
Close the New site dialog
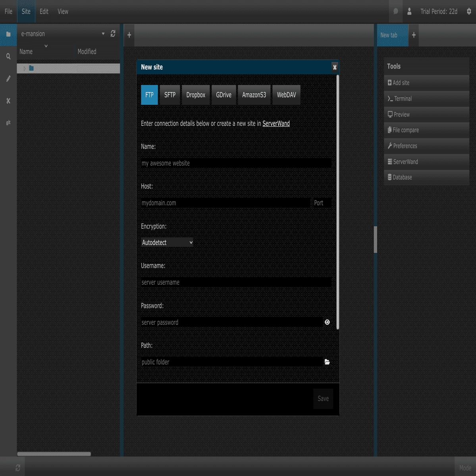pyautogui.click(x=335, y=67)
